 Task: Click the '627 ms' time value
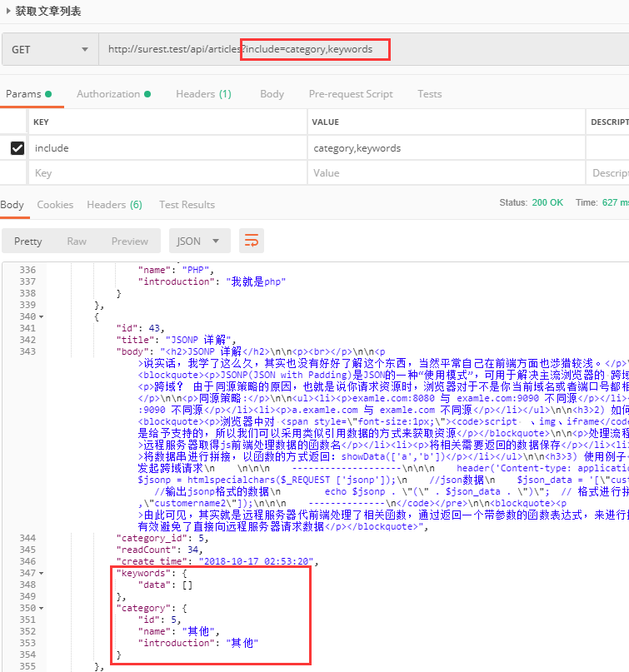(615, 202)
